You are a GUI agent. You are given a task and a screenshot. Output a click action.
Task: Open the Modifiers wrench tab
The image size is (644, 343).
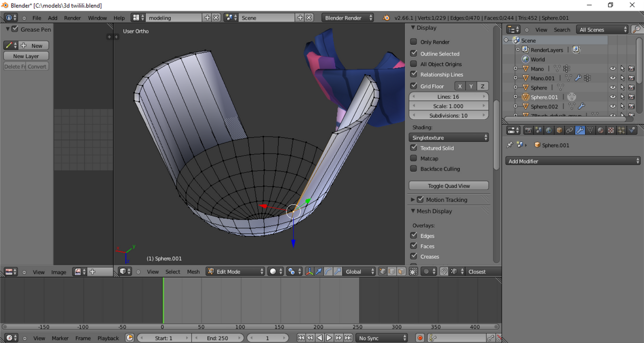point(580,130)
